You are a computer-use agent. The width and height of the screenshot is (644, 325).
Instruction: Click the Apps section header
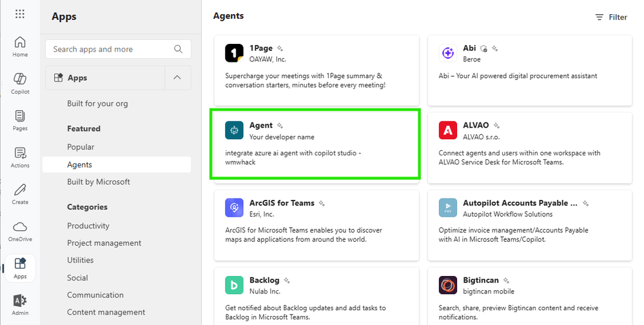105,77
